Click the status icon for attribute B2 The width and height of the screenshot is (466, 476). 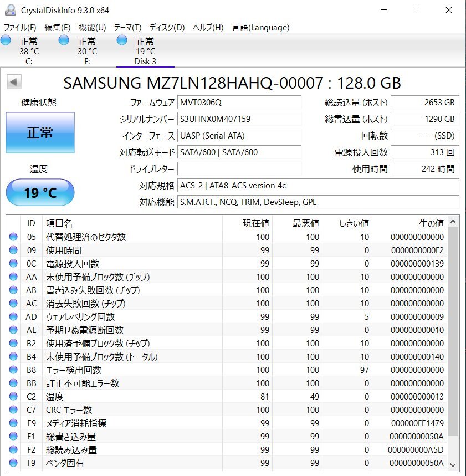point(13,343)
